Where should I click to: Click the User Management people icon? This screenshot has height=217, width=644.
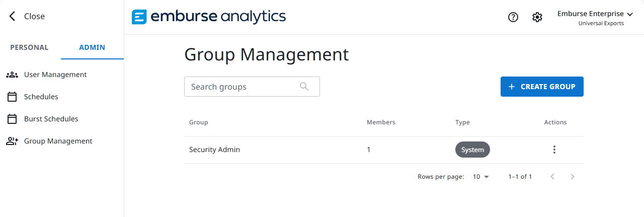(x=12, y=75)
